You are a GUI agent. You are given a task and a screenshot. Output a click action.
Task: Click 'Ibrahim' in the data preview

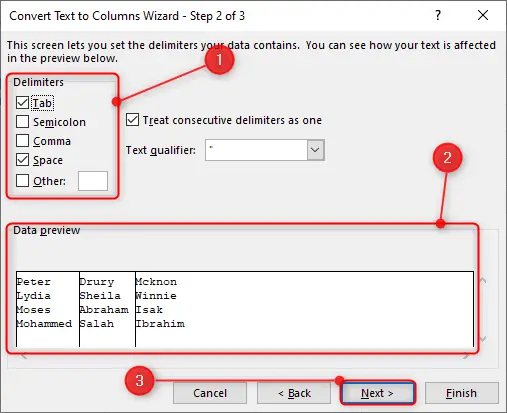160,324
